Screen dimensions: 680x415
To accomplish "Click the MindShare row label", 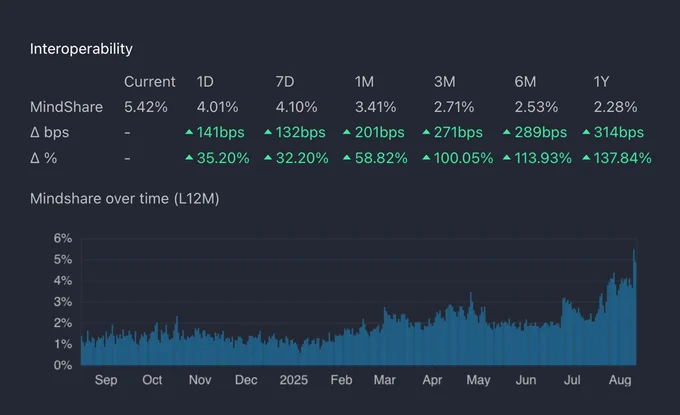I will click(x=66, y=107).
